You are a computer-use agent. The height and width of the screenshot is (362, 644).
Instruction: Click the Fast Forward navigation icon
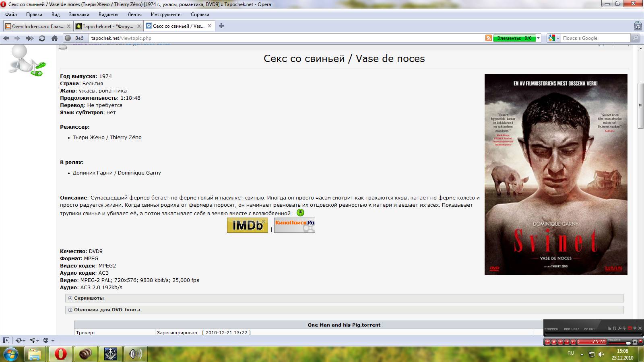29,38
